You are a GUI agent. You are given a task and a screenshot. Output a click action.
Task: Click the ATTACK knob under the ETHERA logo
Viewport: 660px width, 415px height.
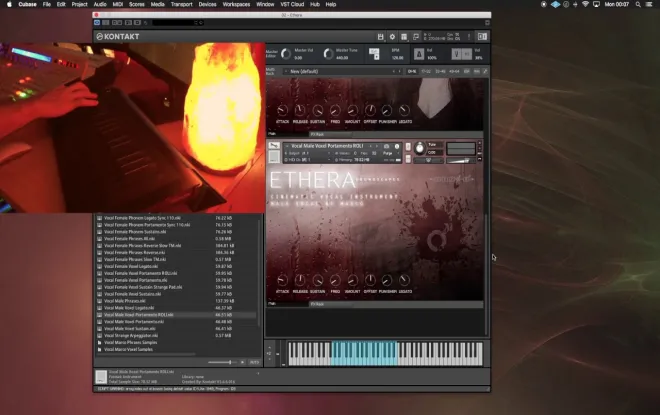(x=282, y=280)
